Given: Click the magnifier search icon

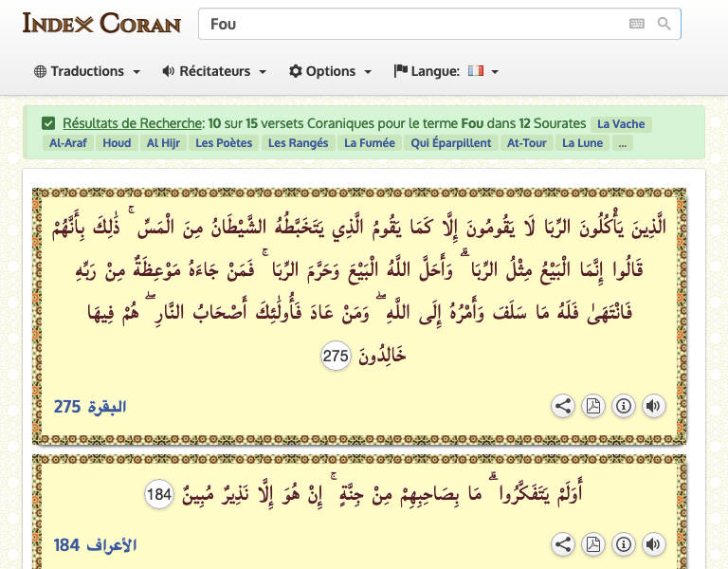Looking at the screenshot, I should pyautogui.click(x=664, y=24).
